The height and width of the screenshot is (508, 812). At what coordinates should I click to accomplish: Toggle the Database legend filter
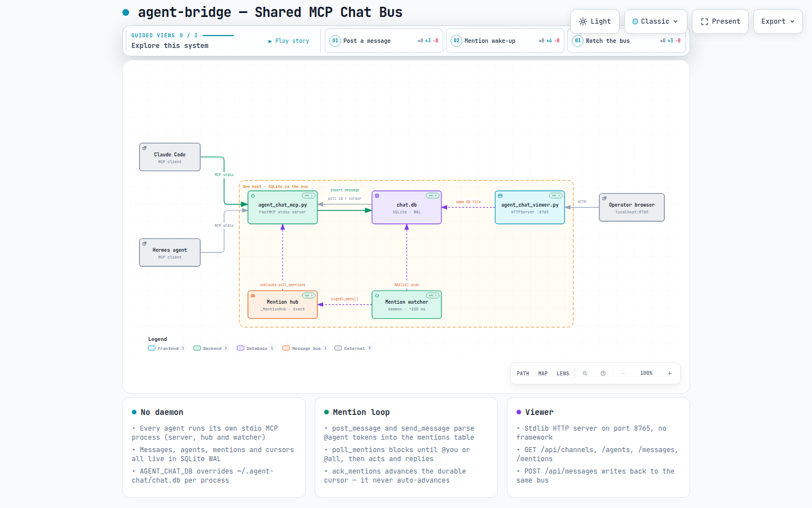pos(256,348)
